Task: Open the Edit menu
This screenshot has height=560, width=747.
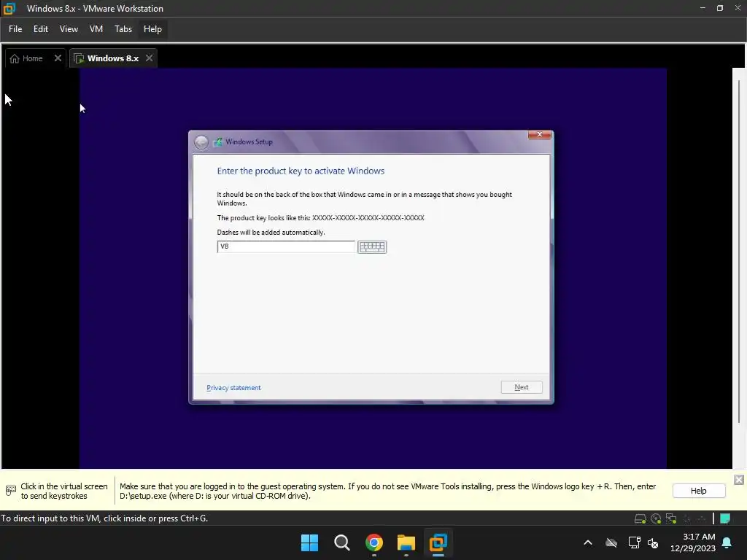Action: pos(41,29)
